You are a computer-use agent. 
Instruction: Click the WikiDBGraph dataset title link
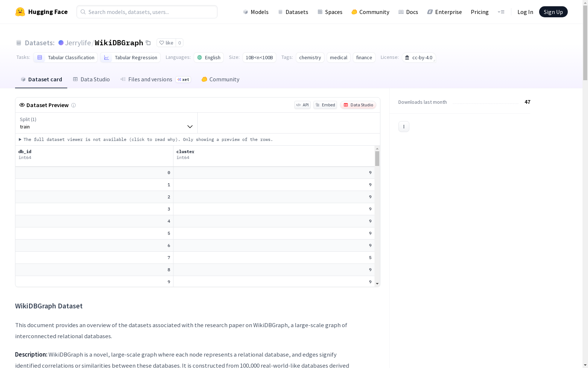click(119, 43)
